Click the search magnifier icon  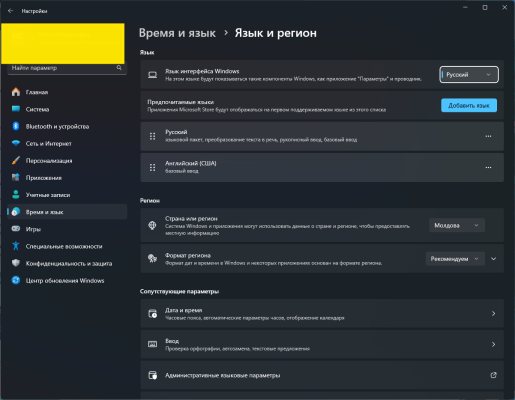click(x=119, y=68)
